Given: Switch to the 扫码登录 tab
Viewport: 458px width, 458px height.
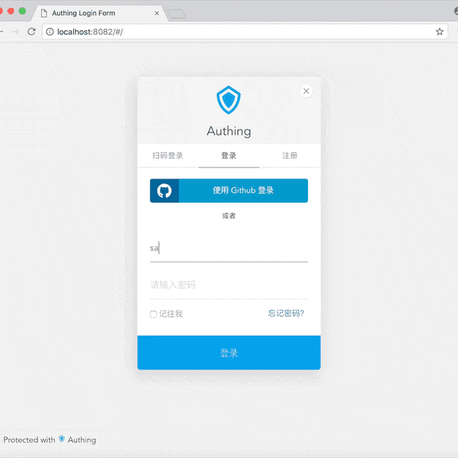Looking at the screenshot, I should [x=168, y=155].
